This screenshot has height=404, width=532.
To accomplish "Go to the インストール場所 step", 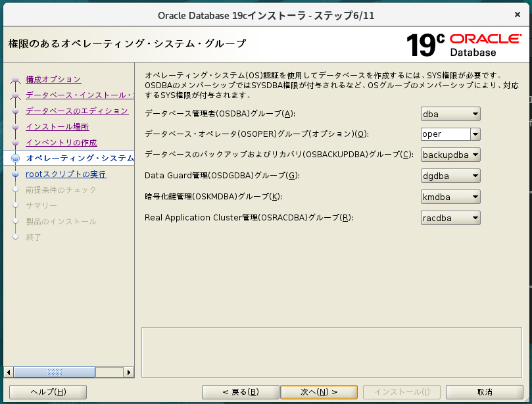I will point(57,126).
